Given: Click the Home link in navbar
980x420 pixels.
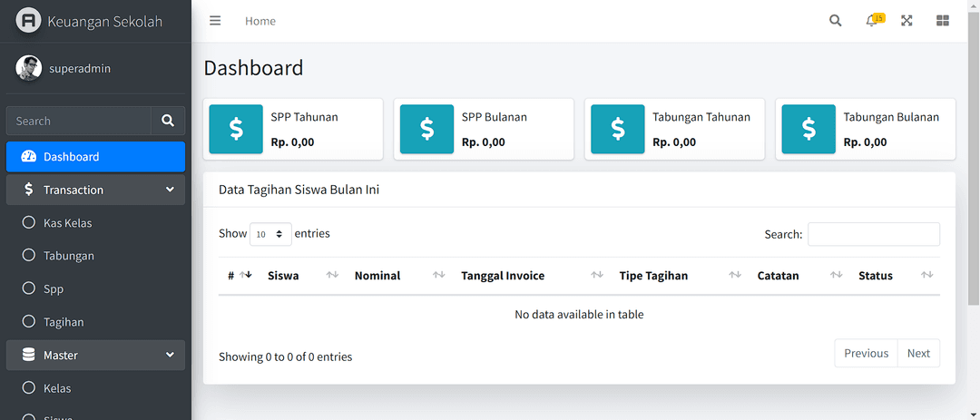Looking at the screenshot, I should point(260,21).
